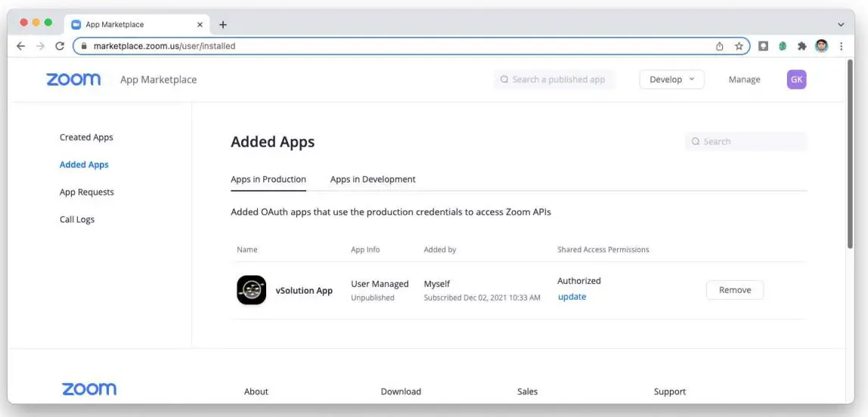Remove the vSolution App
The image size is (868, 417).
coord(735,290)
